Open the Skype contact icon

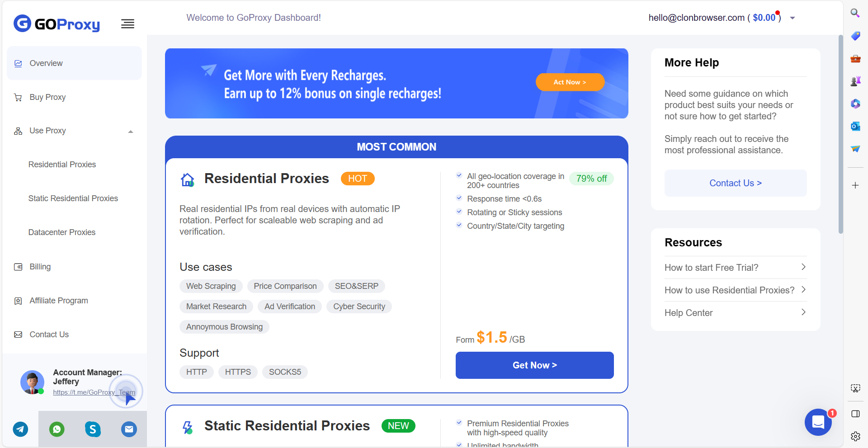coord(93,429)
